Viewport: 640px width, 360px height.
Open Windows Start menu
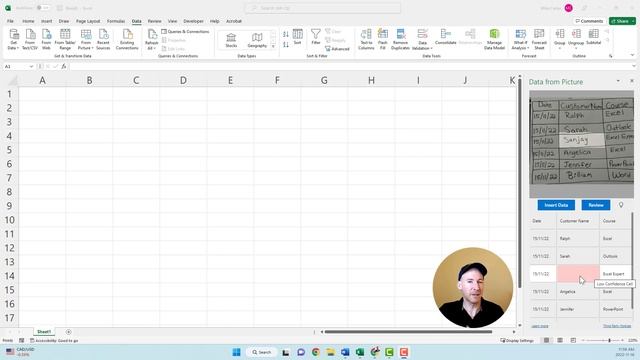point(236,352)
